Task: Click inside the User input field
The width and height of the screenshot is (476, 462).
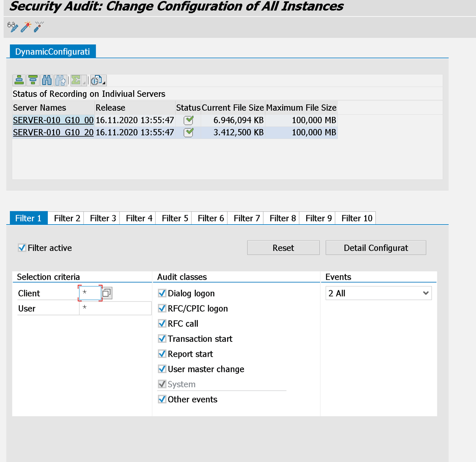Action: tap(115, 308)
